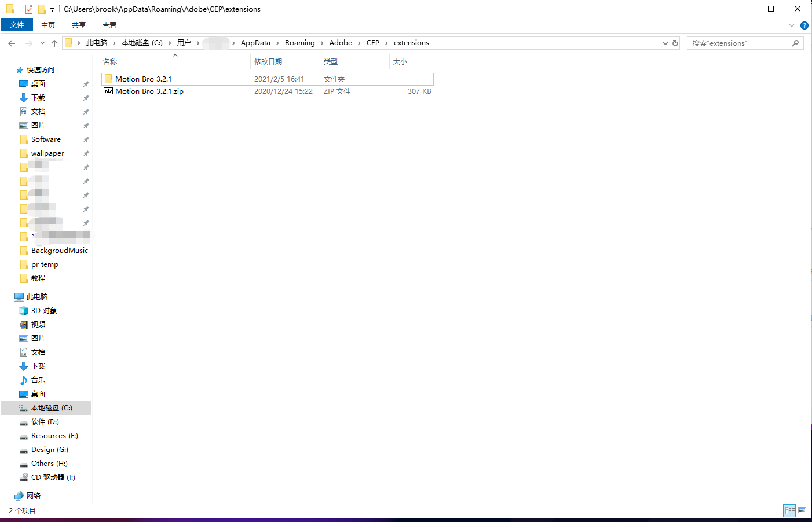The height and width of the screenshot is (522, 812).
Task: Expand the ribbon with the chevron
Action: click(x=792, y=25)
